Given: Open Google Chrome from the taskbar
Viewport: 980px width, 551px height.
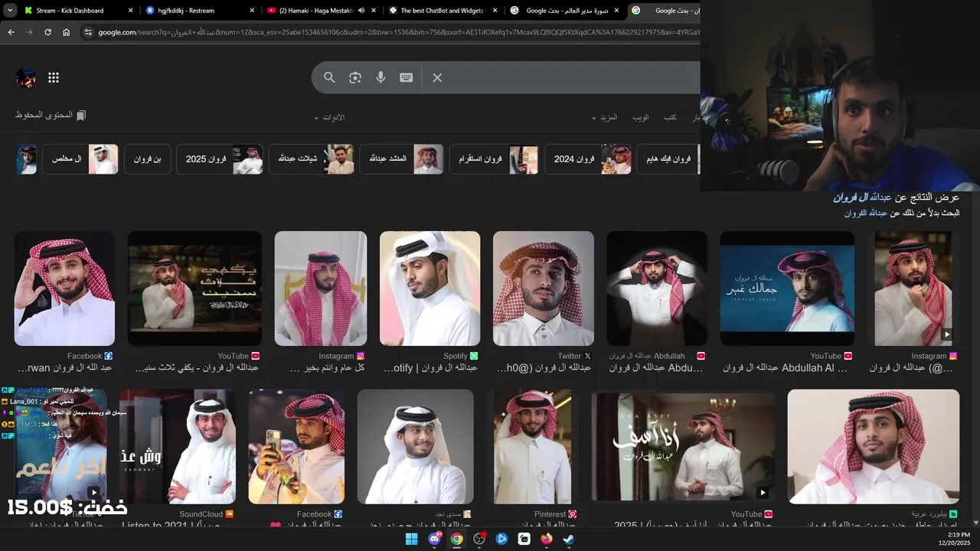Looking at the screenshot, I should pyautogui.click(x=456, y=539).
